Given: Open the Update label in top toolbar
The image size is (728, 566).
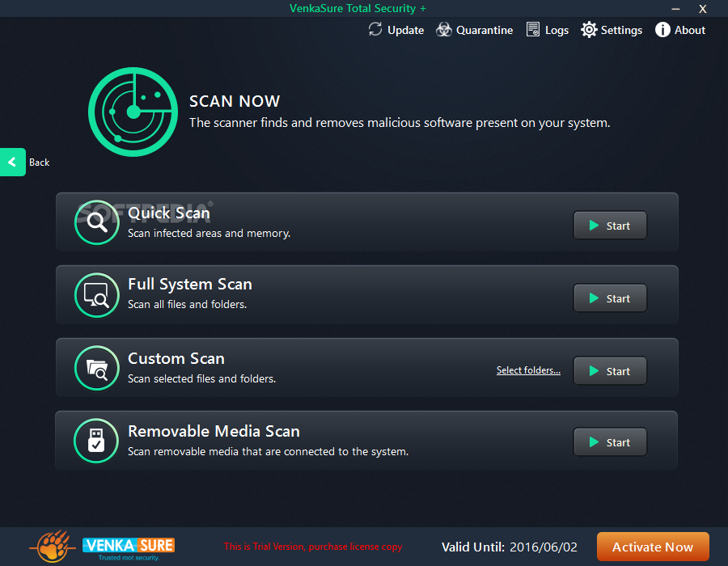Looking at the screenshot, I should 406,30.
